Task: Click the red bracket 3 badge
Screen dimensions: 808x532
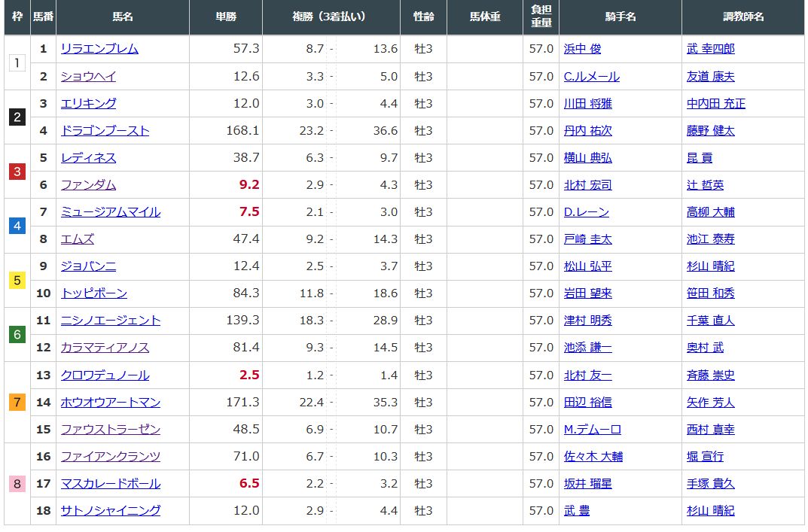Action: [17, 172]
